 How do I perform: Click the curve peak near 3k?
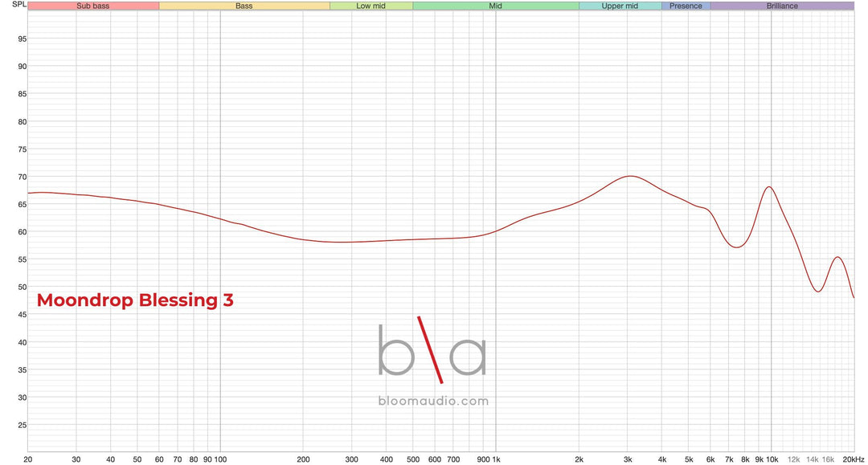click(x=631, y=176)
